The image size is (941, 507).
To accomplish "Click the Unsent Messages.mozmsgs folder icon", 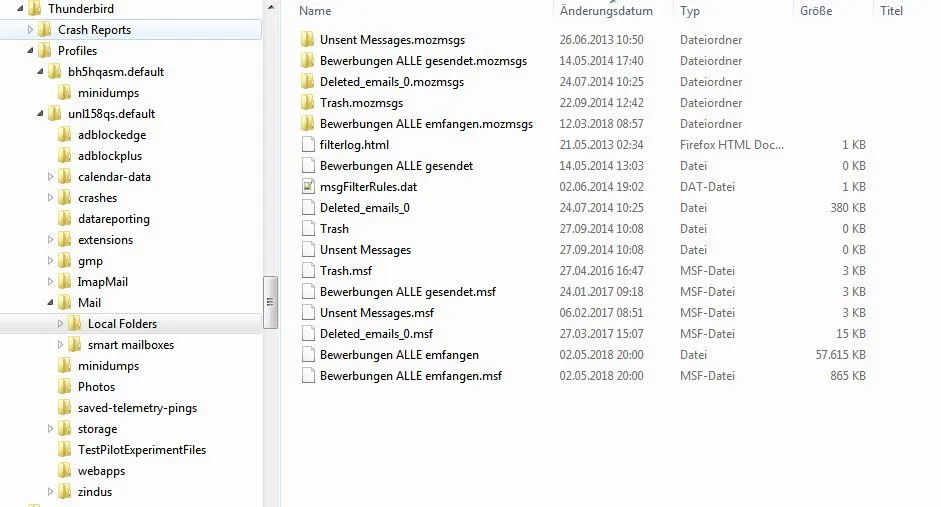I will pyautogui.click(x=307, y=40).
